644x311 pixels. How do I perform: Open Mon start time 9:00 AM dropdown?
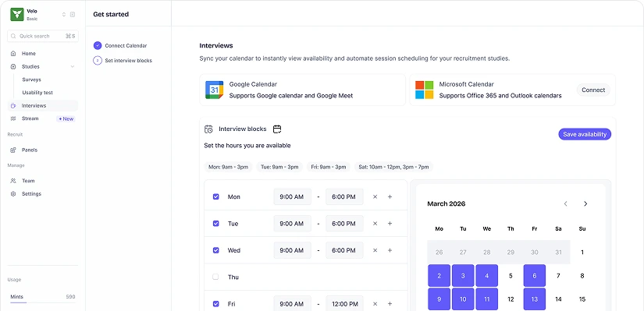[292, 197]
